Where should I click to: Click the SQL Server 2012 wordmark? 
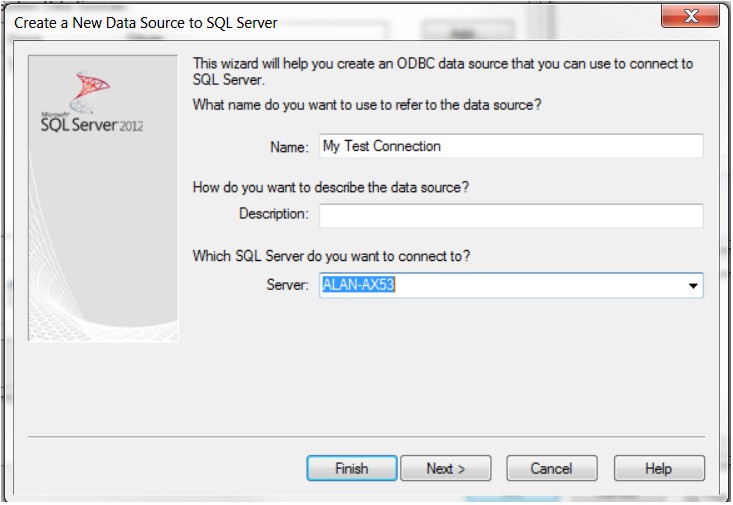[92, 124]
